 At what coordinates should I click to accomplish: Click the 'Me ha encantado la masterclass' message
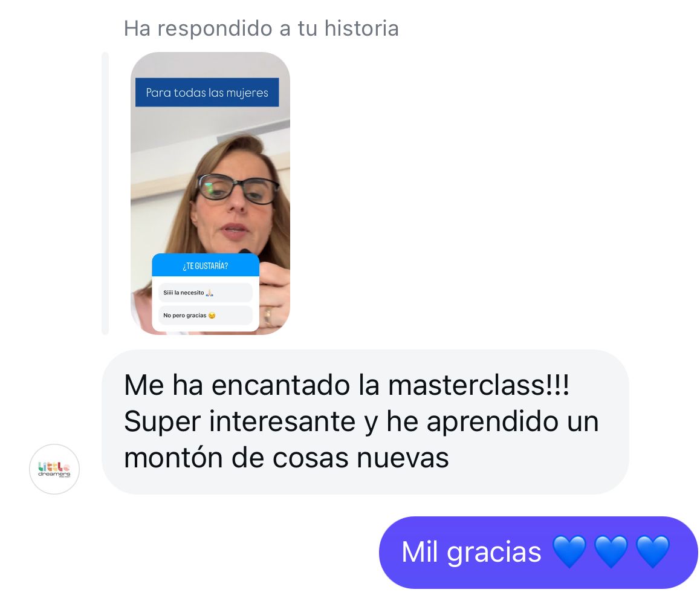tap(365, 421)
